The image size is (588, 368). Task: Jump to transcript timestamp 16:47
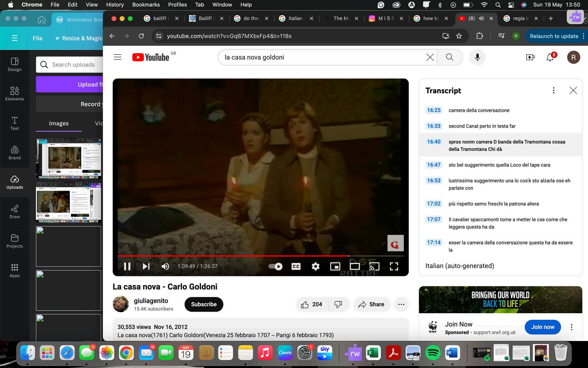click(x=434, y=165)
